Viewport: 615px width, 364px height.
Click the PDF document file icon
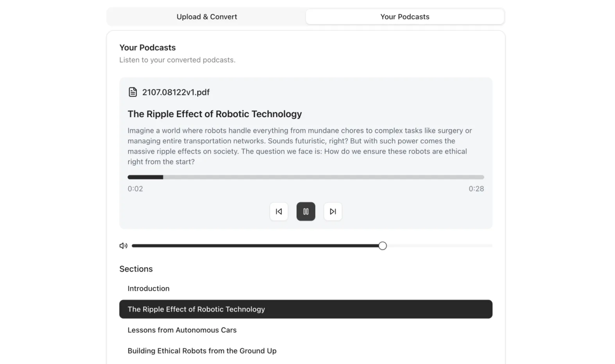tap(133, 92)
